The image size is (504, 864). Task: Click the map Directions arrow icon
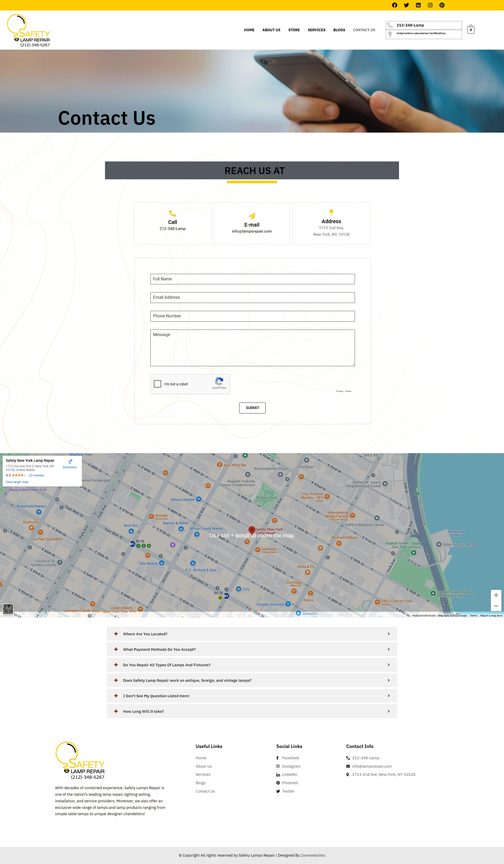pos(70,462)
